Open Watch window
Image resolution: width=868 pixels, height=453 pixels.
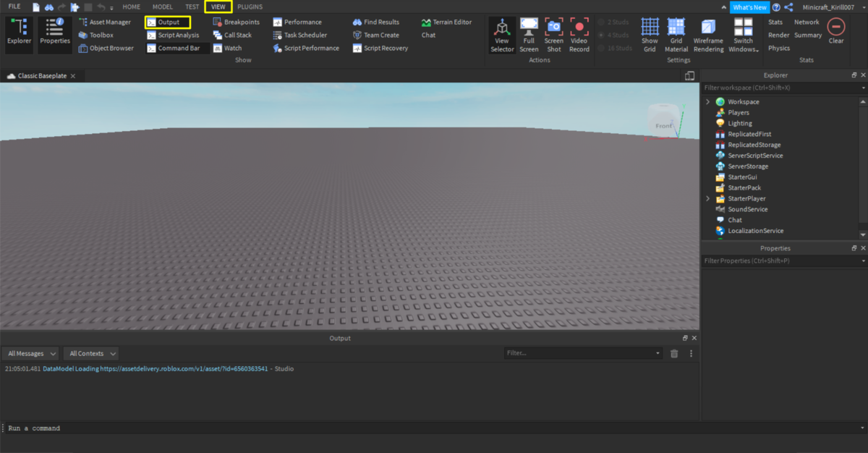pos(227,48)
